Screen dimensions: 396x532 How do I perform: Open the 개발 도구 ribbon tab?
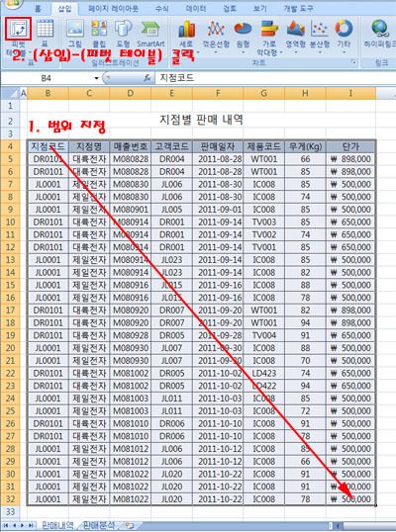pyautogui.click(x=298, y=9)
